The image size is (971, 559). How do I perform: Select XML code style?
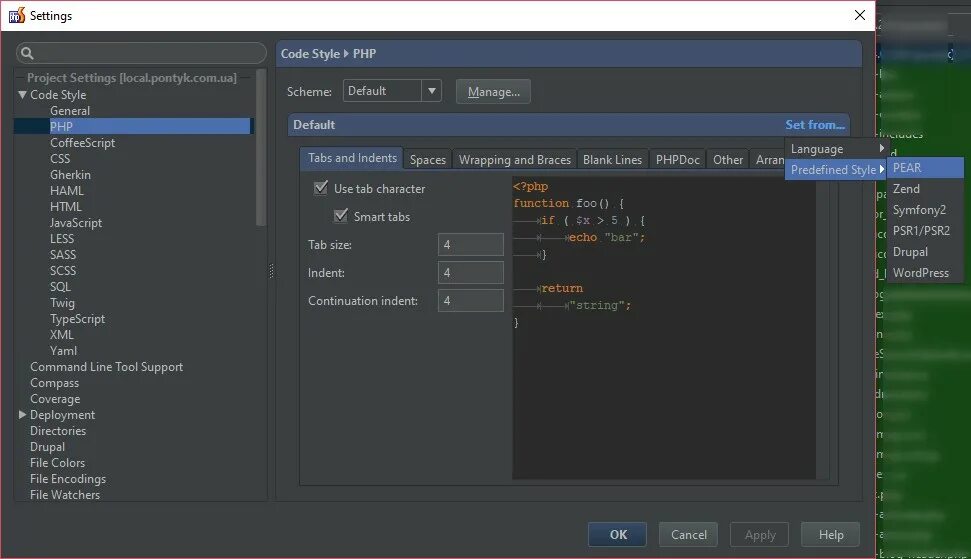coord(61,334)
